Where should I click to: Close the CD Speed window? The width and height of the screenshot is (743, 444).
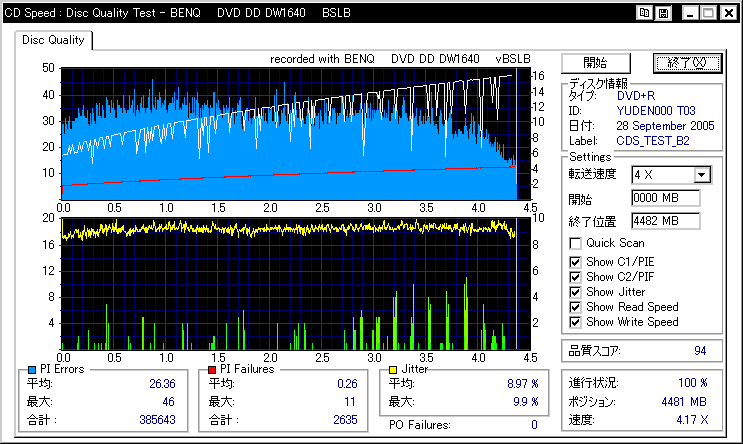pos(729,13)
